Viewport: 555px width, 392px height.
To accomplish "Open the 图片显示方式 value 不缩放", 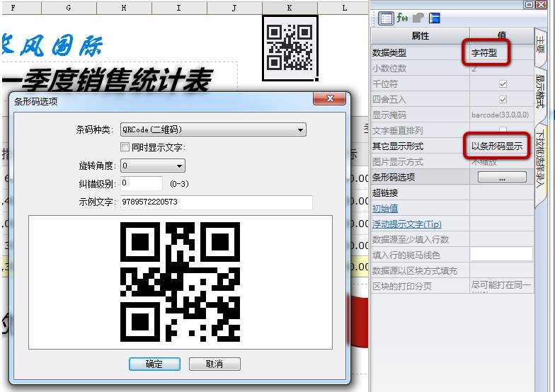I will pyautogui.click(x=484, y=162).
